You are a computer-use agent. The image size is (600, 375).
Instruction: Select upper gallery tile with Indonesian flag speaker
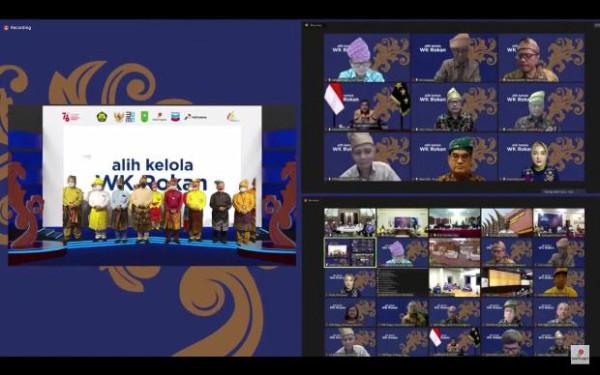[367, 107]
